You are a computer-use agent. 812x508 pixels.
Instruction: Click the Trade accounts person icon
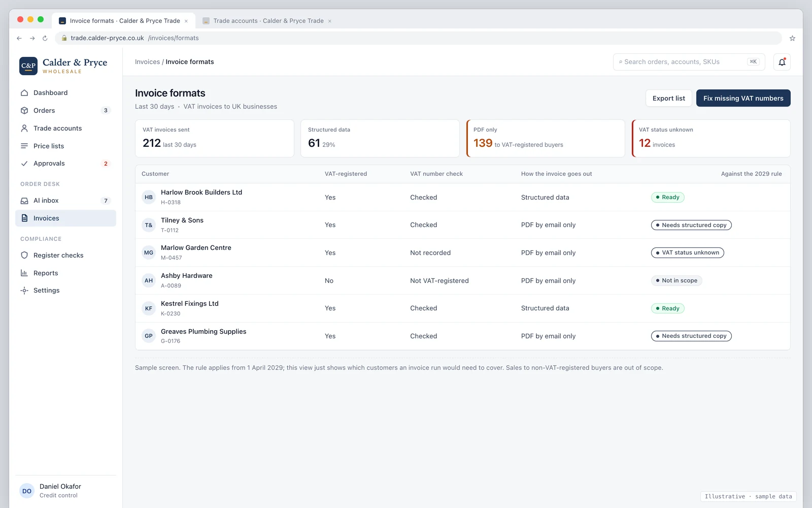tap(24, 129)
